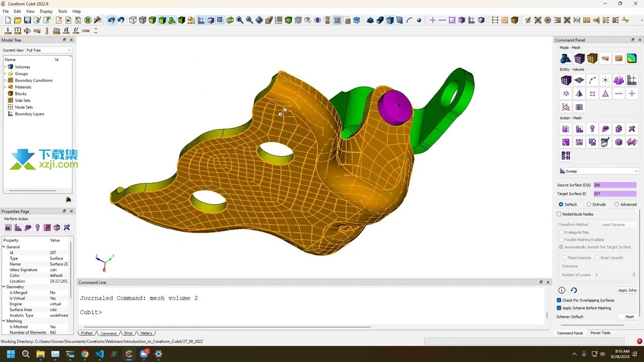Click the Apply Scheme button
The image size is (644, 362).
click(x=627, y=290)
